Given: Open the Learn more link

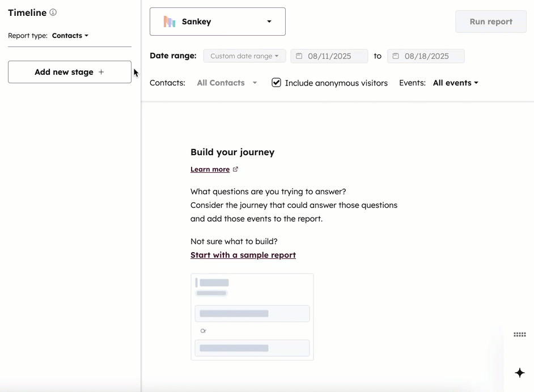Looking at the screenshot, I should point(210,169).
